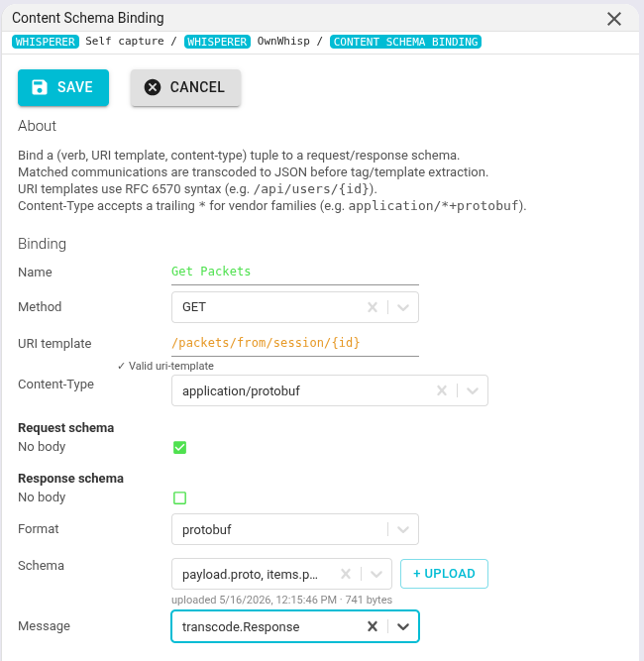644x661 pixels.
Task: Edit the Name field Get Packets
Action: tap(295, 272)
